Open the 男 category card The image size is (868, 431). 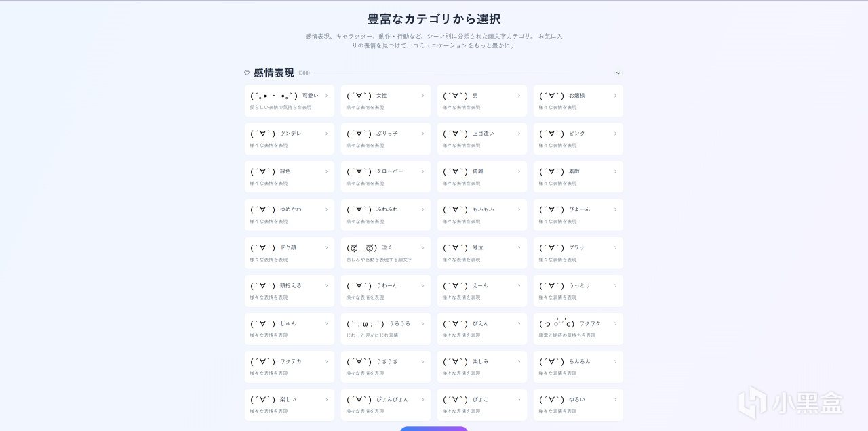pos(481,100)
